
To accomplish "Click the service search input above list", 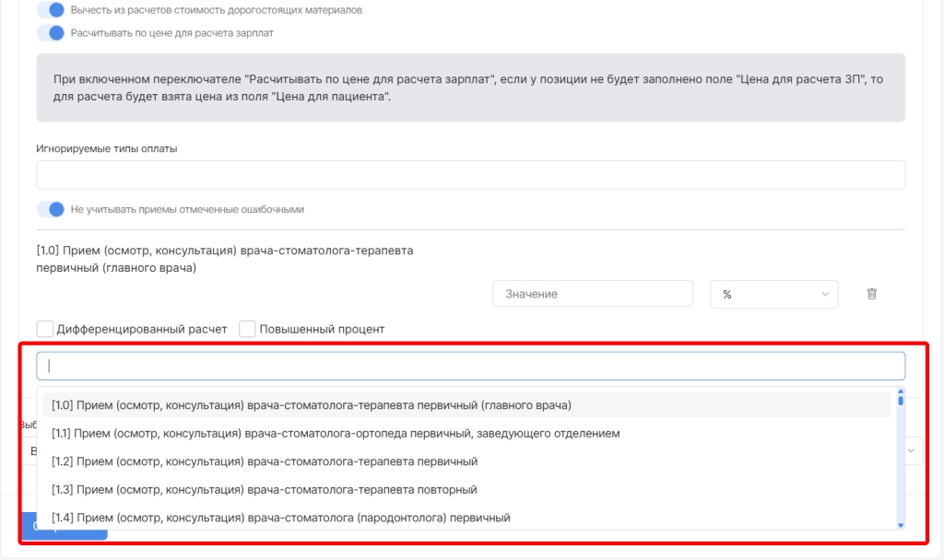I will tap(470, 366).
